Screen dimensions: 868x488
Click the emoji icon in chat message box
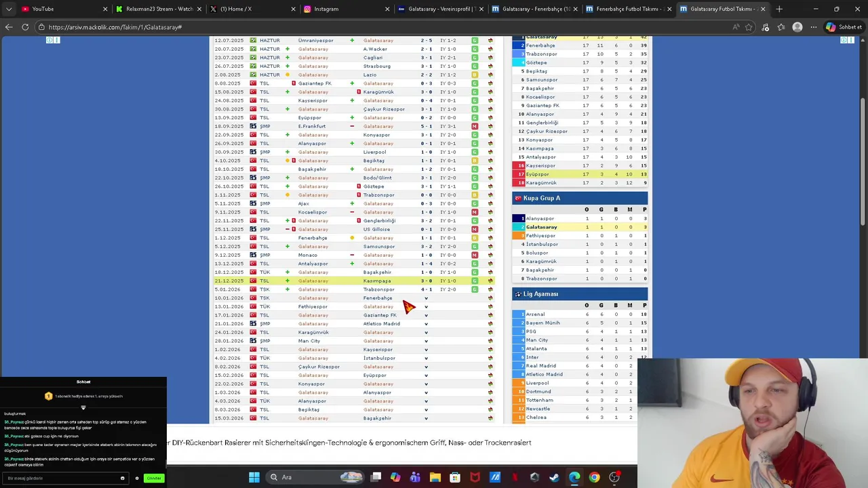pyautogui.click(x=123, y=478)
